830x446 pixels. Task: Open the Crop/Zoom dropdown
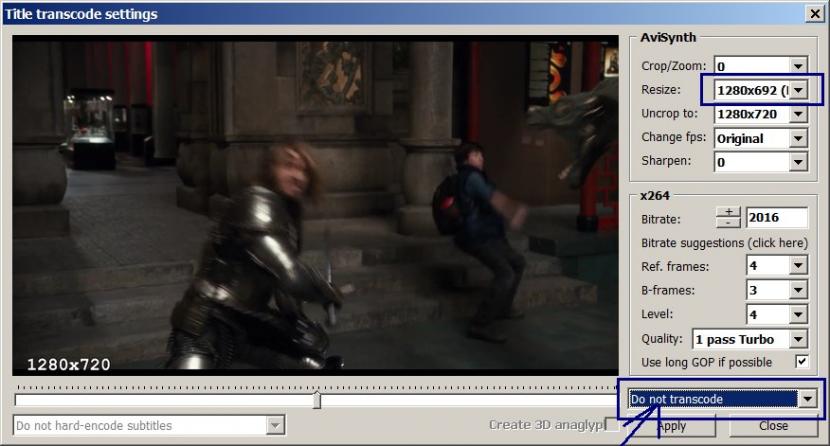pos(798,66)
